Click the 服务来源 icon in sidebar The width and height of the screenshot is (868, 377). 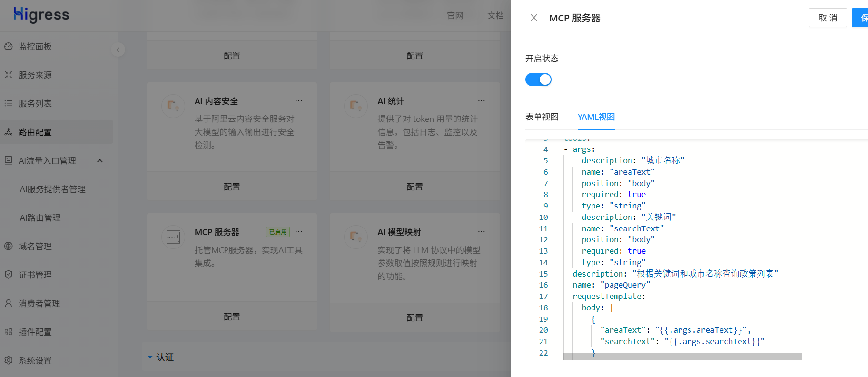coord(9,75)
